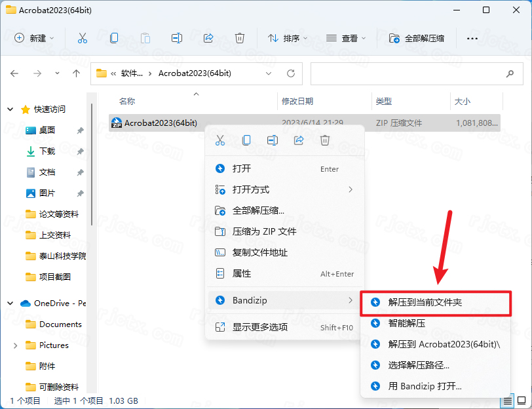This screenshot has height=409, width=532.
Task: Open 桌面 in the navigation pane
Action: tap(47, 130)
